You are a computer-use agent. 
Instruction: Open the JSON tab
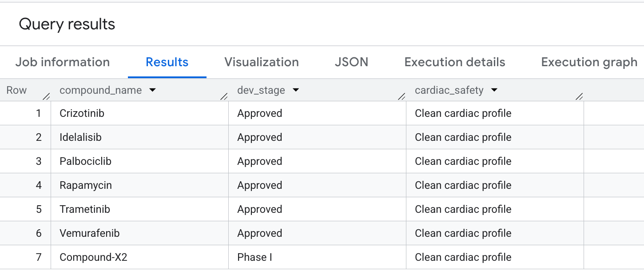(x=351, y=62)
